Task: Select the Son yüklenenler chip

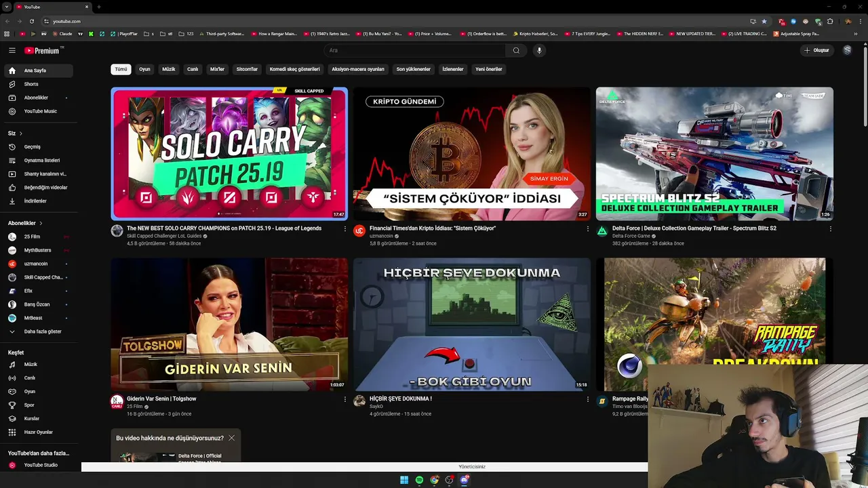Action: pyautogui.click(x=414, y=69)
